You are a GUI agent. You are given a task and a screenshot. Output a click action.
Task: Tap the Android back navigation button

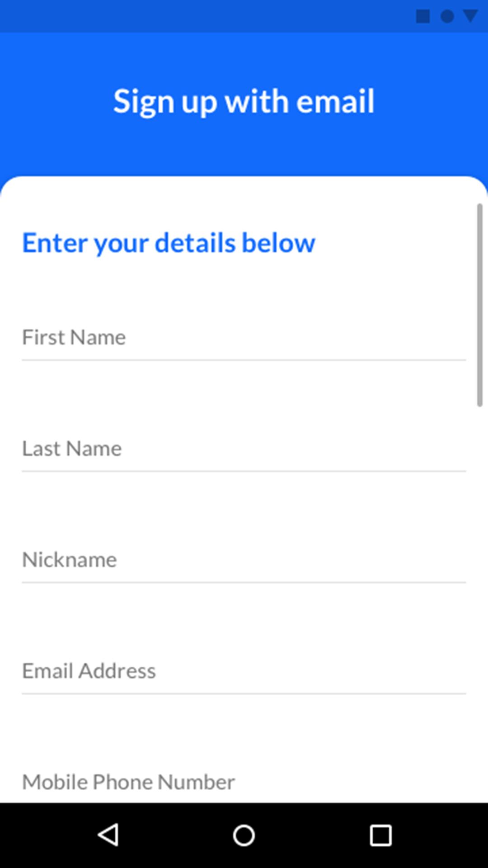(108, 835)
